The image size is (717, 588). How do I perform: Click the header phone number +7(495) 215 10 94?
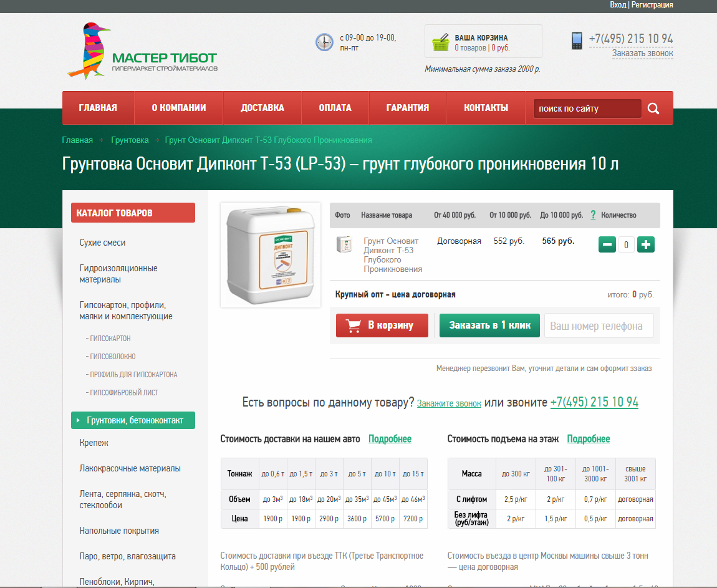point(631,39)
